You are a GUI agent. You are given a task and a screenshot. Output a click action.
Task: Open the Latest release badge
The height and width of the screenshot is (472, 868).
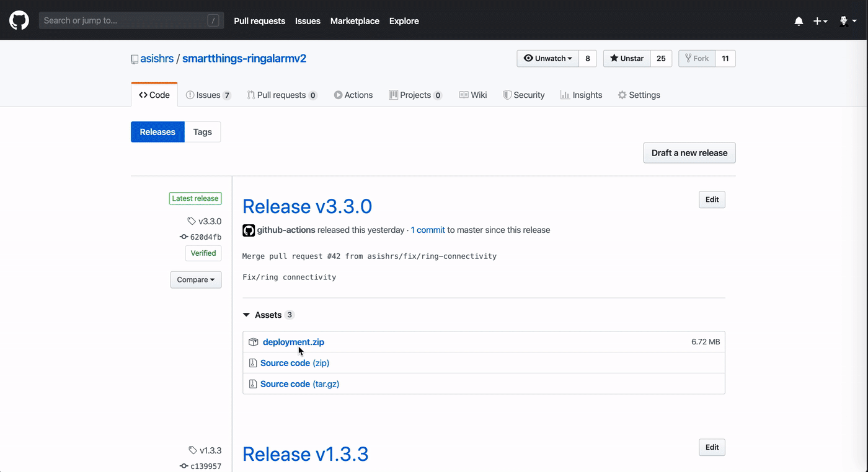[195, 198]
